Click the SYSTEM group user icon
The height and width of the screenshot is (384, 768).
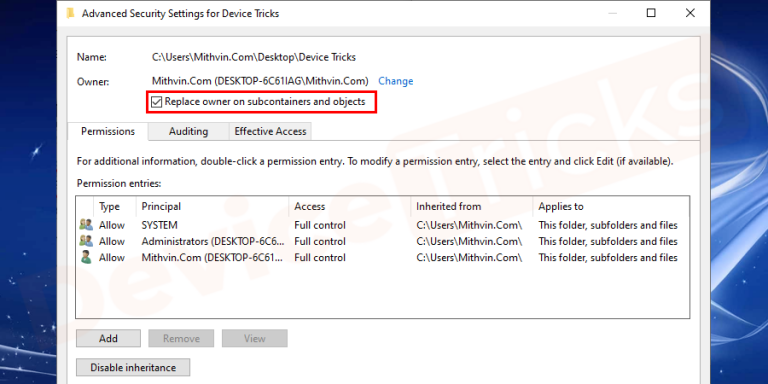[86, 225]
